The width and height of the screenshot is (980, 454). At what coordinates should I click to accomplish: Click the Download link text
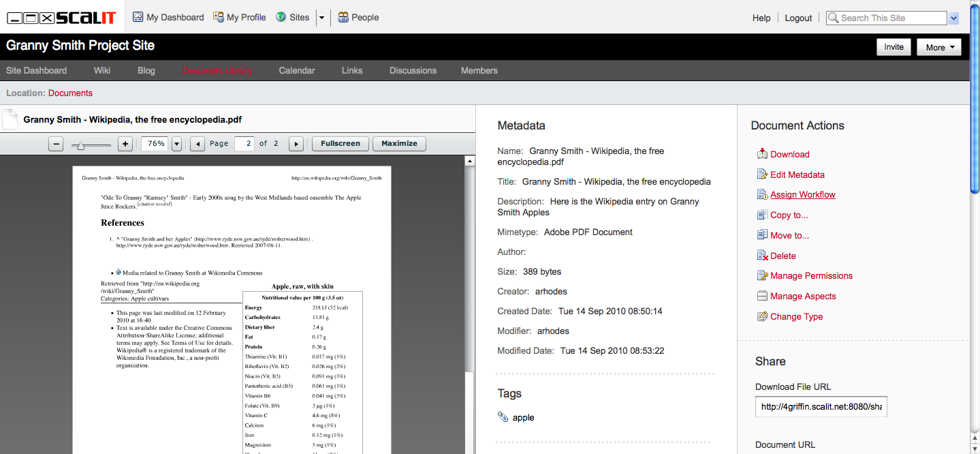(790, 154)
